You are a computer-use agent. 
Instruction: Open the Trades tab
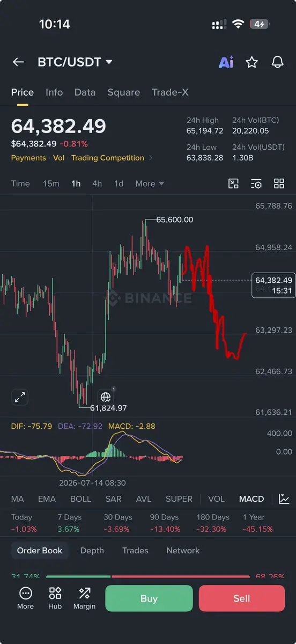135,551
